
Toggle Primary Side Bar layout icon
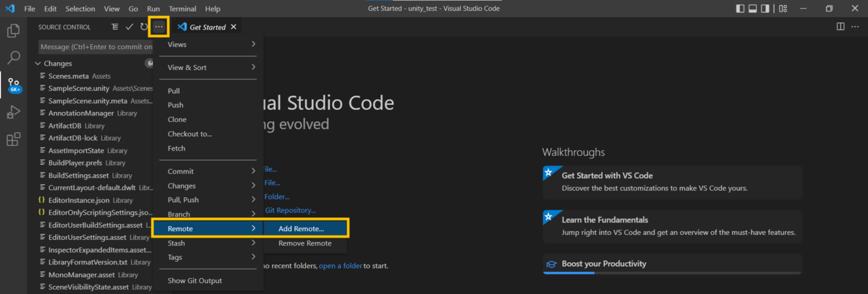pyautogui.click(x=740, y=9)
